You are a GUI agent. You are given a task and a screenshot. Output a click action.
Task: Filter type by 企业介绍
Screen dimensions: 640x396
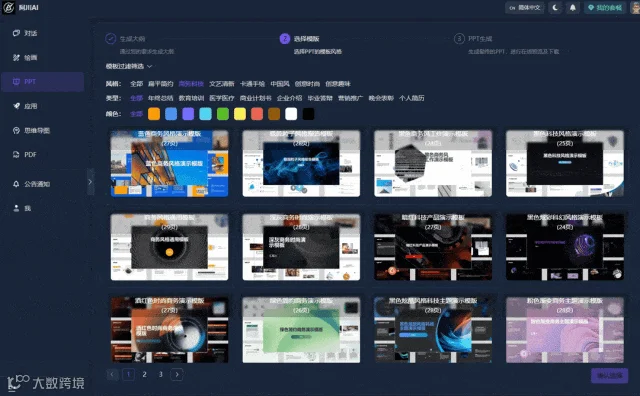click(x=289, y=98)
